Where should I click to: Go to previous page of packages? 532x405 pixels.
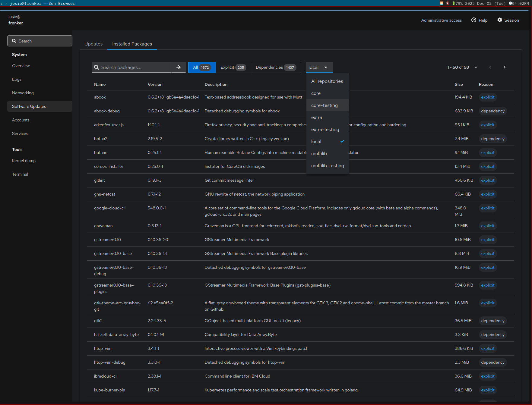pyautogui.click(x=490, y=67)
